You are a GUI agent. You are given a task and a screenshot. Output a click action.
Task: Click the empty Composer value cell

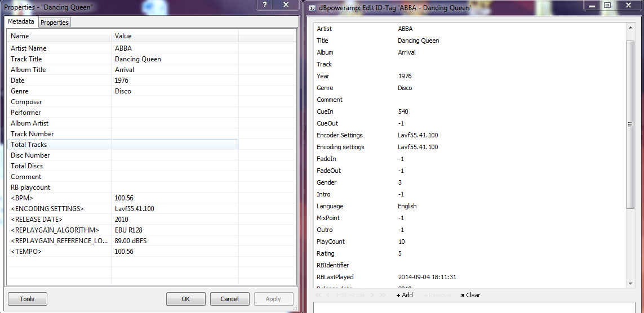point(175,102)
